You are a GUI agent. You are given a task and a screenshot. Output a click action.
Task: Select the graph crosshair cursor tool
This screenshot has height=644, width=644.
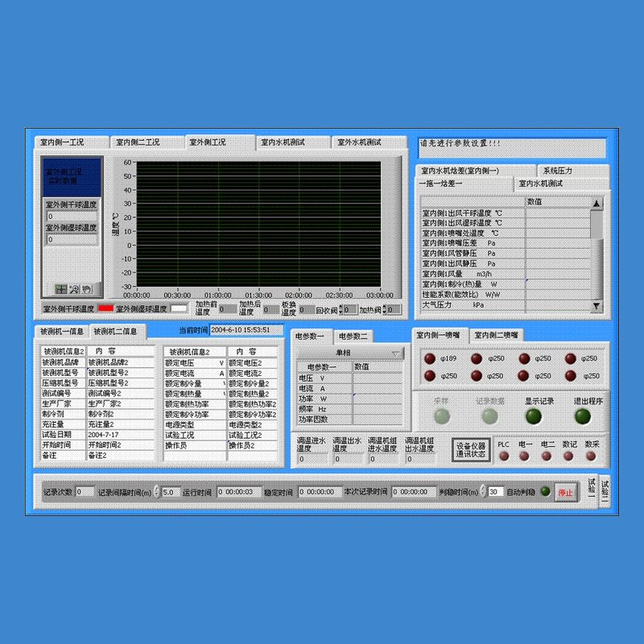click(61, 289)
